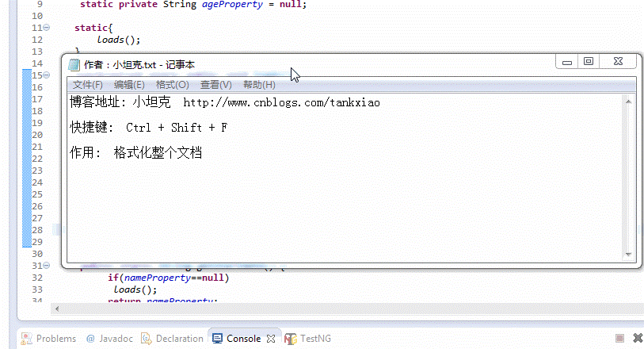Open the 查看(V) menu in Notepad
Screen dimensions: 644x349
(x=216, y=85)
